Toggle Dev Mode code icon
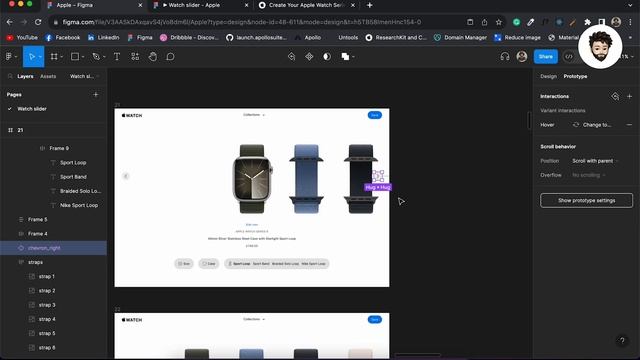 tap(569, 57)
